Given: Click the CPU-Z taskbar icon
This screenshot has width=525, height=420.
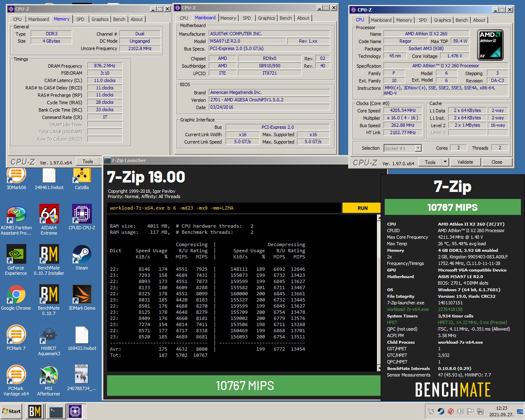Looking at the screenshot, I should 75,411.
